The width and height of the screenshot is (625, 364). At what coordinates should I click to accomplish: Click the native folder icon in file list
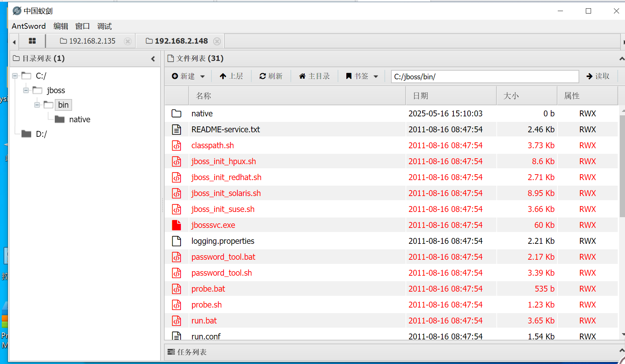176,113
